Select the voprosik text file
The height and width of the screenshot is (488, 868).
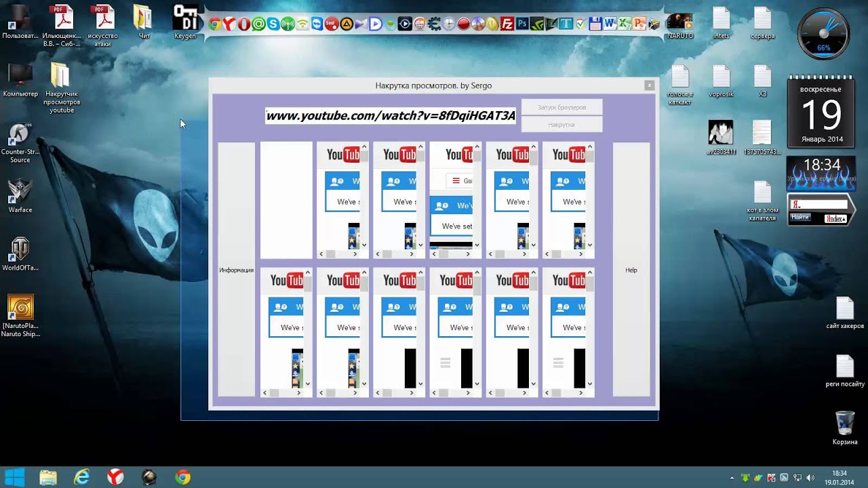[x=721, y=81]
